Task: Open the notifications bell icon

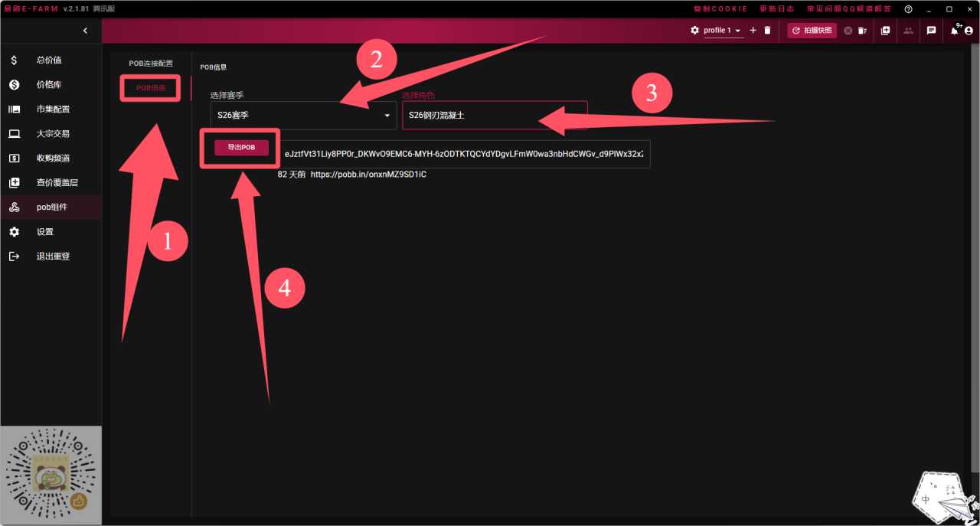Action: pos(954,31)
